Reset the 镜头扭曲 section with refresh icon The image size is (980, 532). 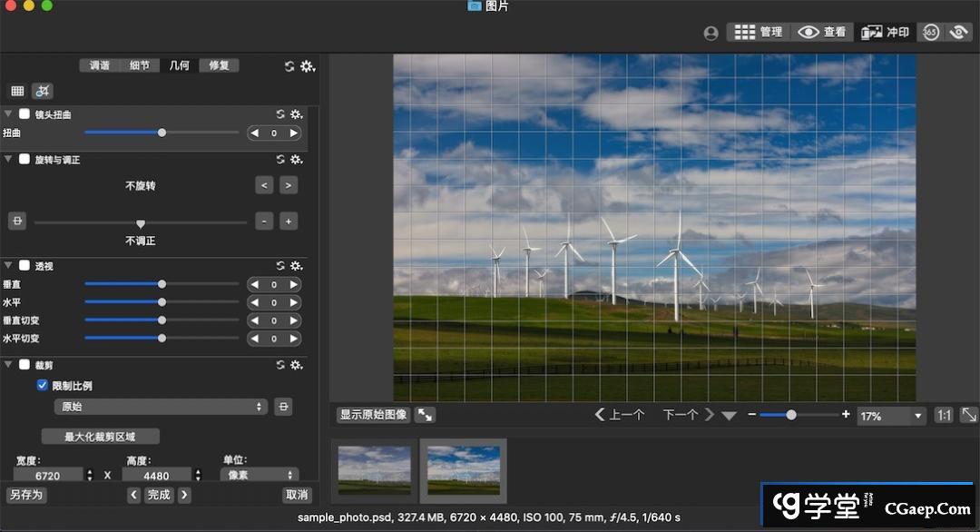280,114
